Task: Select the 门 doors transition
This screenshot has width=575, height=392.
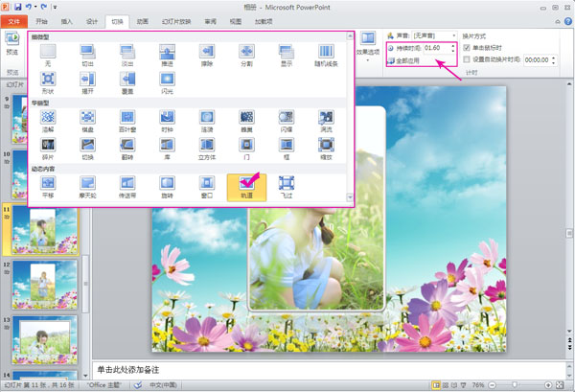Action: 247,149
